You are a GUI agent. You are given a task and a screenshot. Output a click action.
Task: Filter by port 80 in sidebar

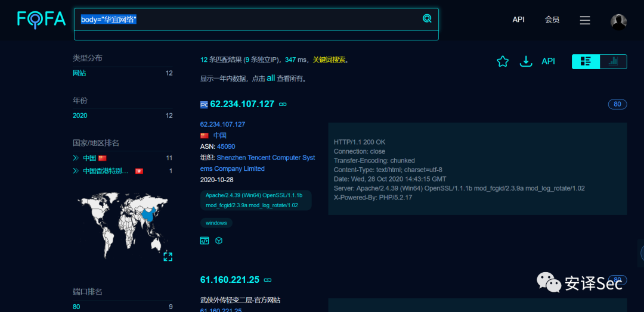click(76, 307)
